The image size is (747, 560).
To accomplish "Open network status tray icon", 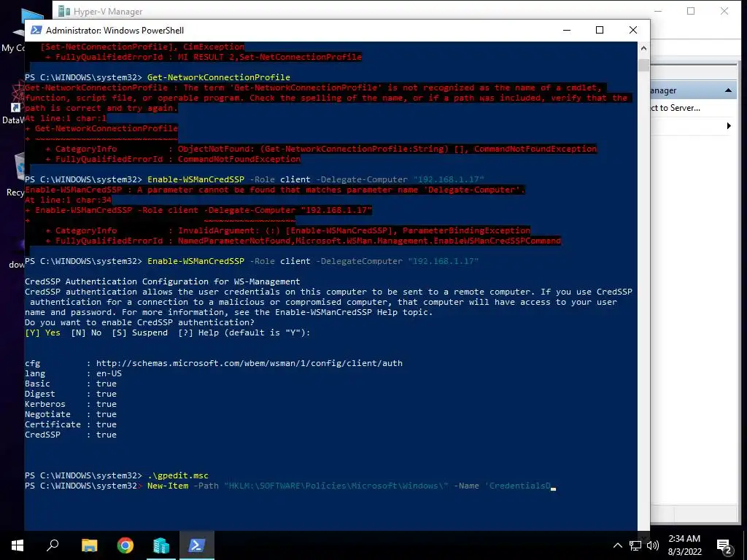I will [x=635, y=545].
